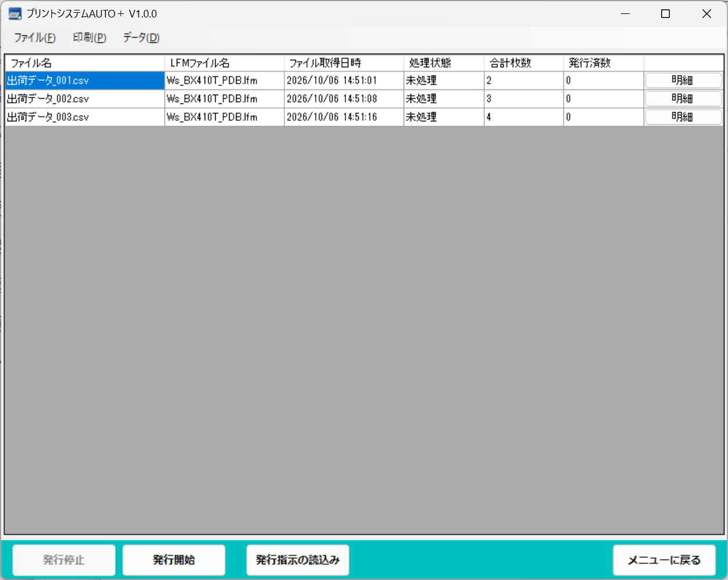The image size is (728, 580).
Task: Open 明細 for 出荷データ_001.csv row
Action: (683, 81)
